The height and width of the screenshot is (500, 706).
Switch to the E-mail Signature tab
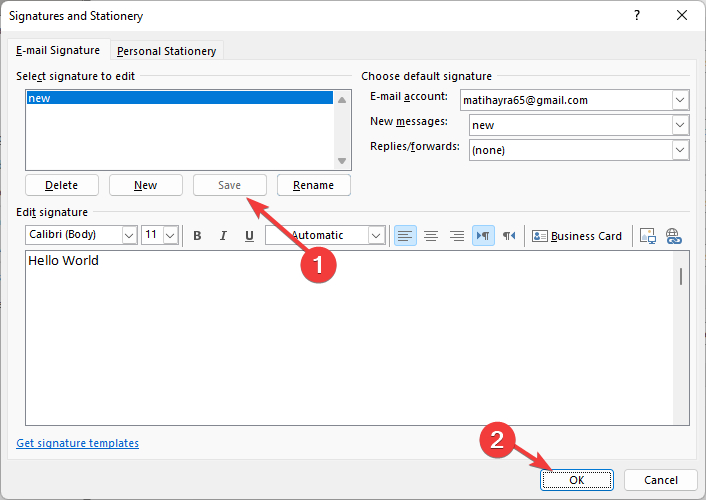point(58,50)
